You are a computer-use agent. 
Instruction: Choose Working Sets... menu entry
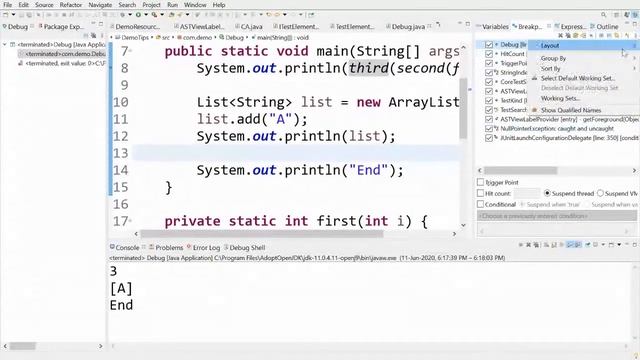560,98
